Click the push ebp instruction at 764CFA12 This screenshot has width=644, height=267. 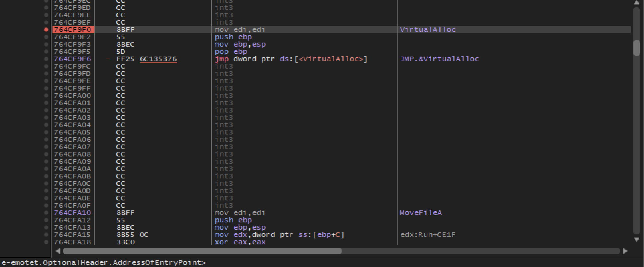point(233,220)
